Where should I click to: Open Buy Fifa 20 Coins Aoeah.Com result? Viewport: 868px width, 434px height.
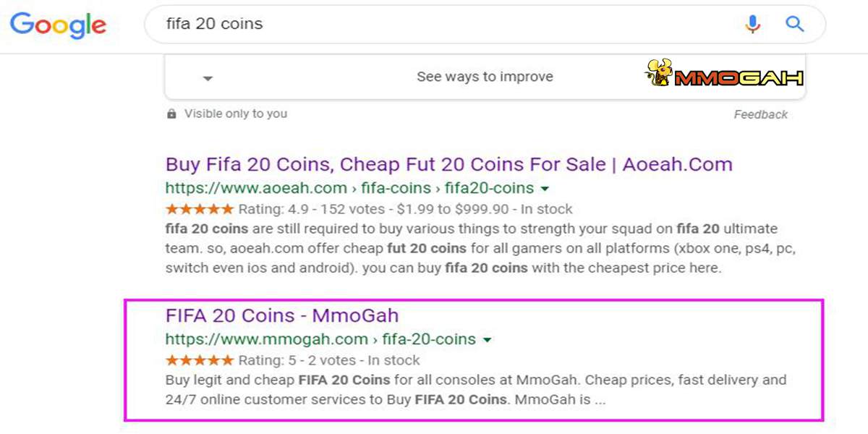click(449, 164)
